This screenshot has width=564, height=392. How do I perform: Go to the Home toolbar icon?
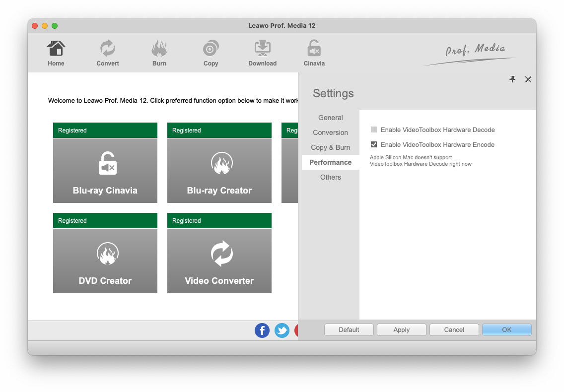point(56,53)
